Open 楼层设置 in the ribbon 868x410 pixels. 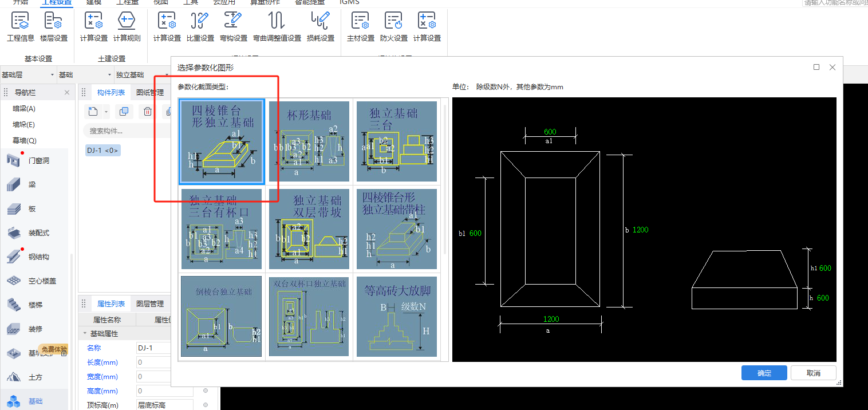click(54, 27)
